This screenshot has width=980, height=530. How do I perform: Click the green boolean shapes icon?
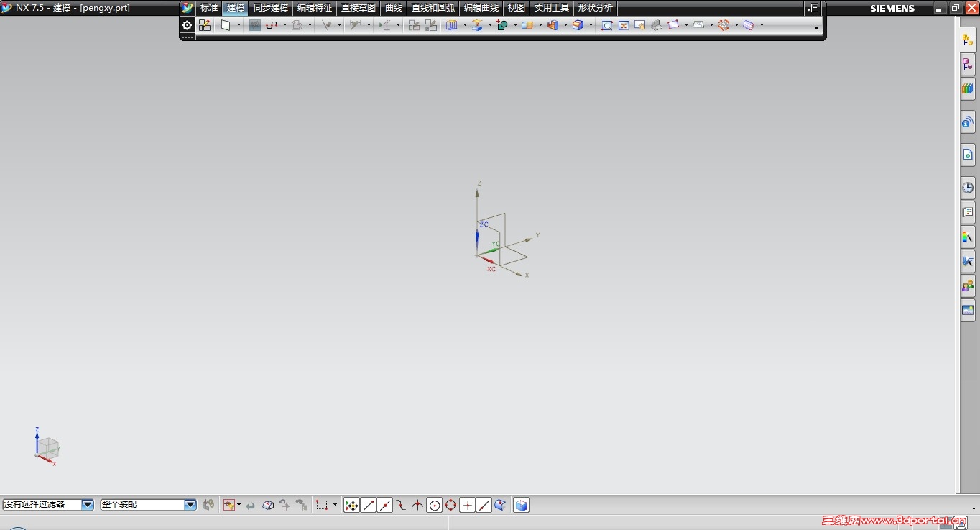click(x=502, y=25)
